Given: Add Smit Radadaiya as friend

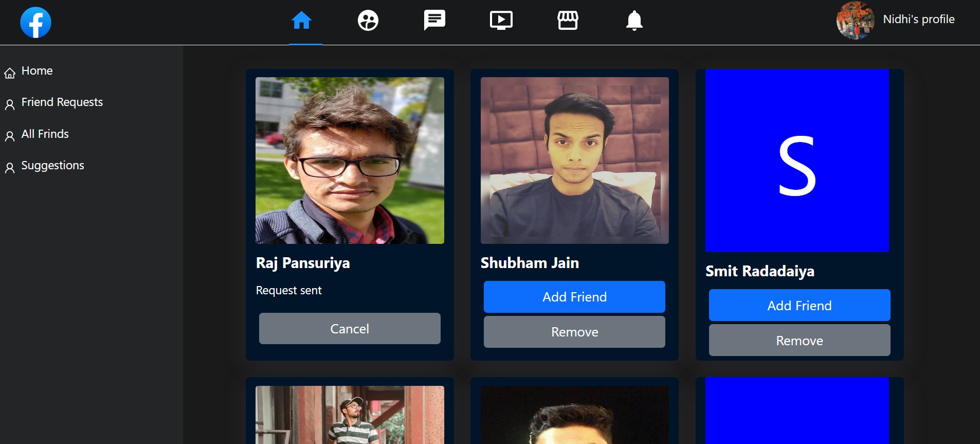Looking at the screenshot, I should coord(800,306).
